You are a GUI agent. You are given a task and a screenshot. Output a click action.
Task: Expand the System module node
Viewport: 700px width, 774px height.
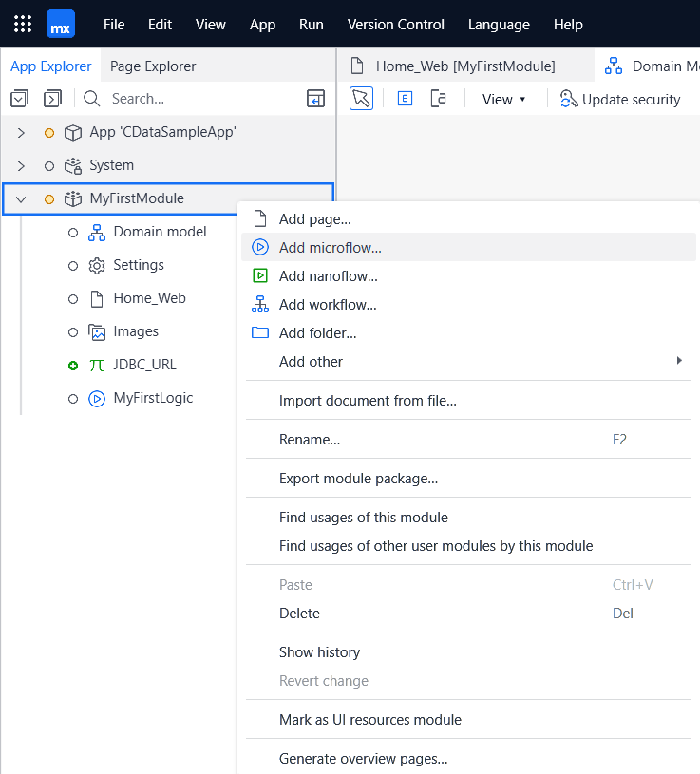(x=21, y=166)
